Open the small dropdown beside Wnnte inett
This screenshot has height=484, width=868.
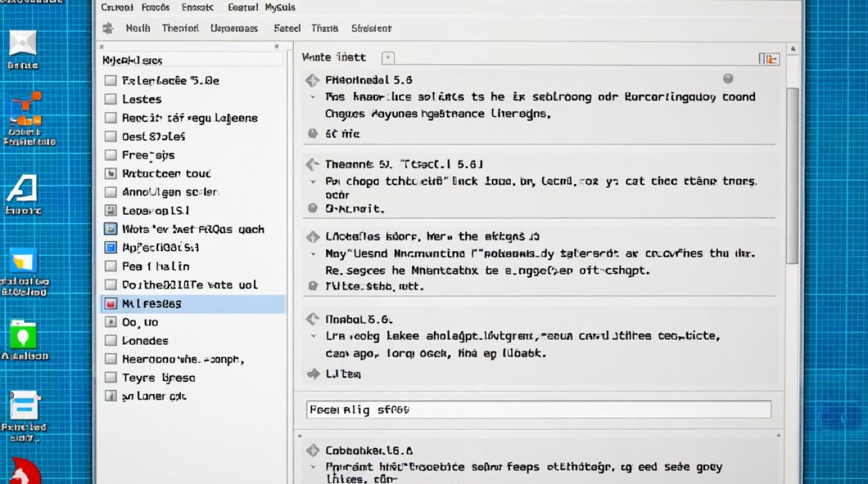pyautogui.click(x=387, y=57)
